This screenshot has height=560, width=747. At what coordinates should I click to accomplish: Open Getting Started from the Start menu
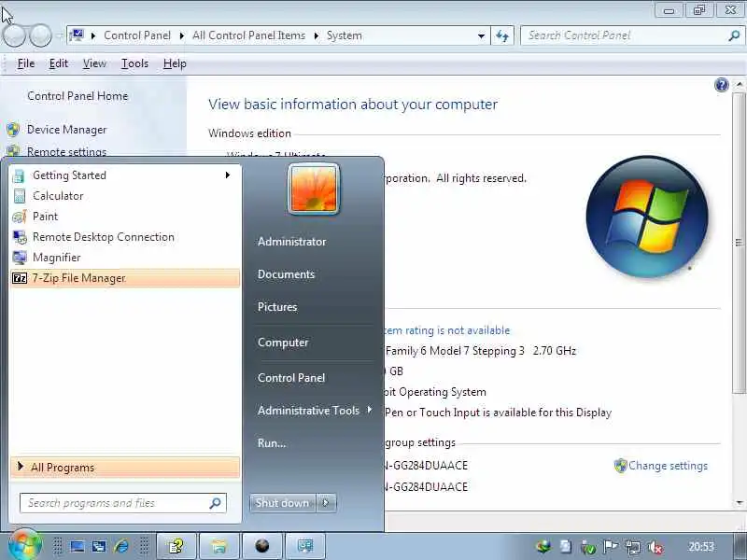coord(125,175)
